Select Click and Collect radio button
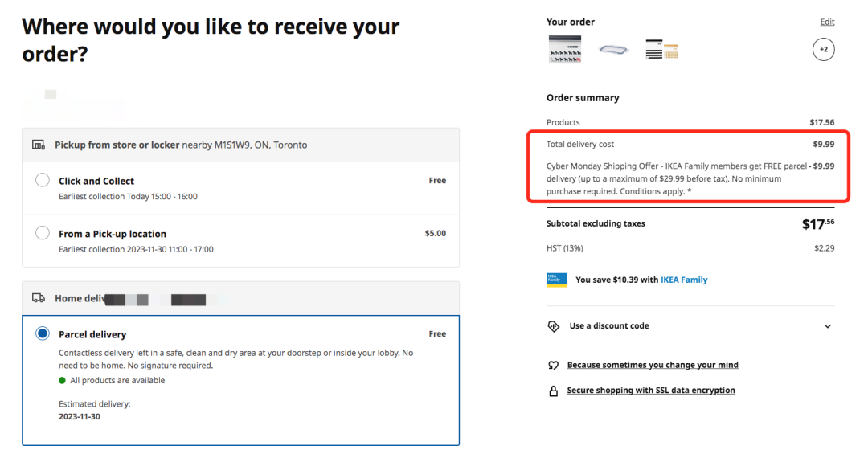Screen dimensions: 868x454 (x=43, y=181)
